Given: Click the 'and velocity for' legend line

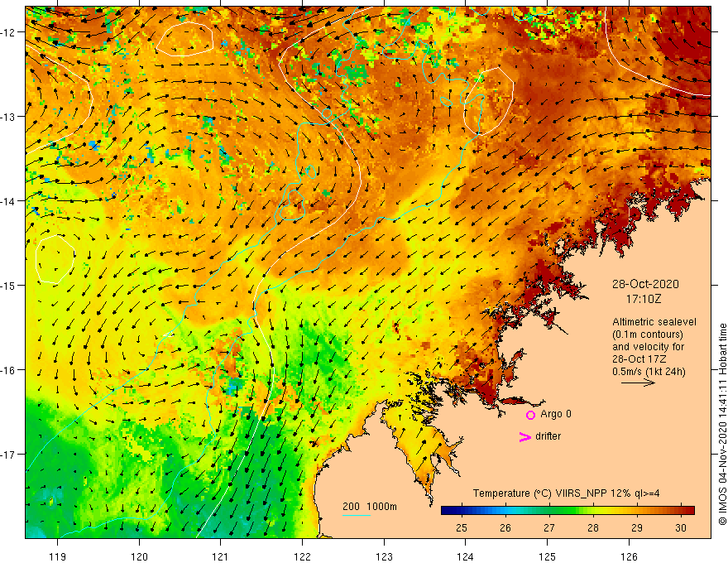Looking at the screenshot, I should tap(648, 347).
